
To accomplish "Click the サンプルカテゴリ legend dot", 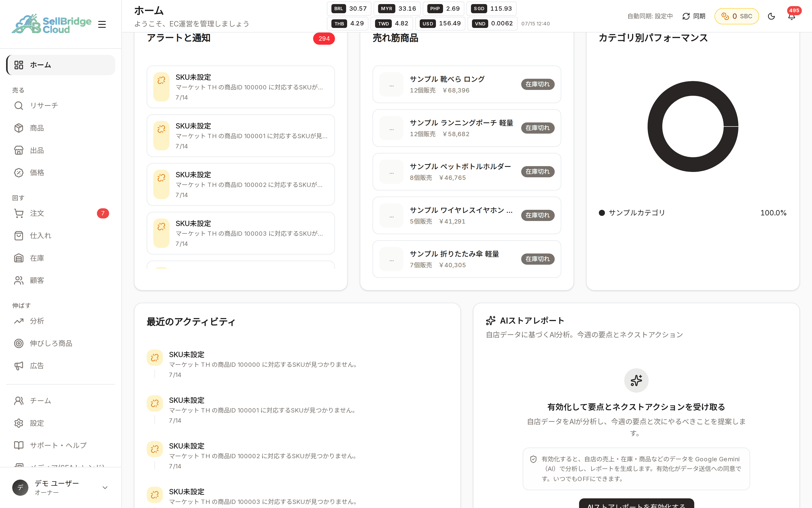I will (602, 213).
